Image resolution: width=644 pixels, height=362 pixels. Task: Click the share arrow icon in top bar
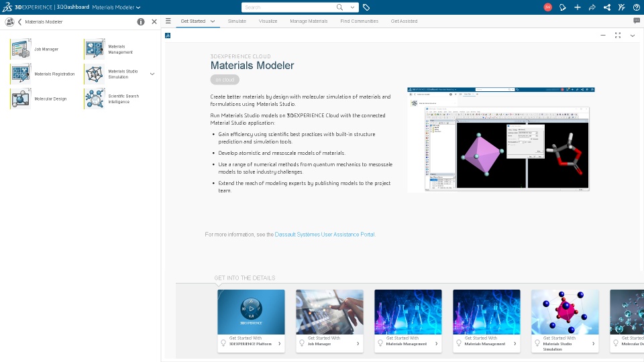click(x=592, y=7)
